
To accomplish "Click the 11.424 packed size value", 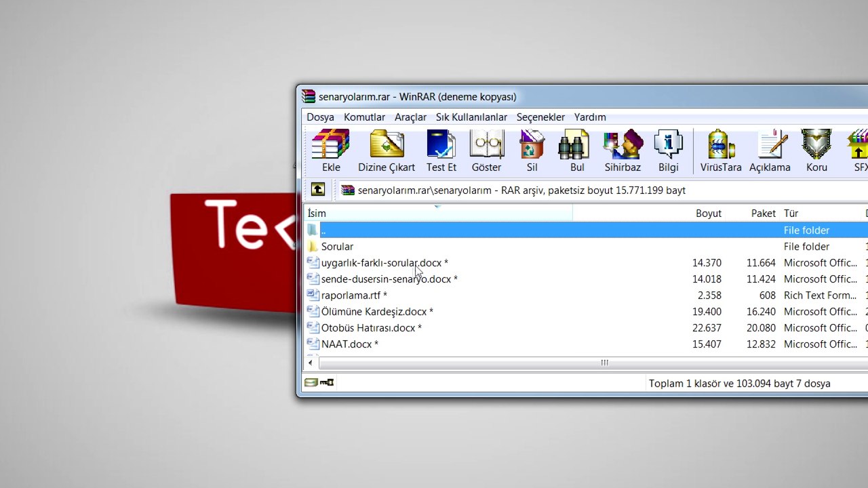I will pyautogui.click(x=761, y=279).
